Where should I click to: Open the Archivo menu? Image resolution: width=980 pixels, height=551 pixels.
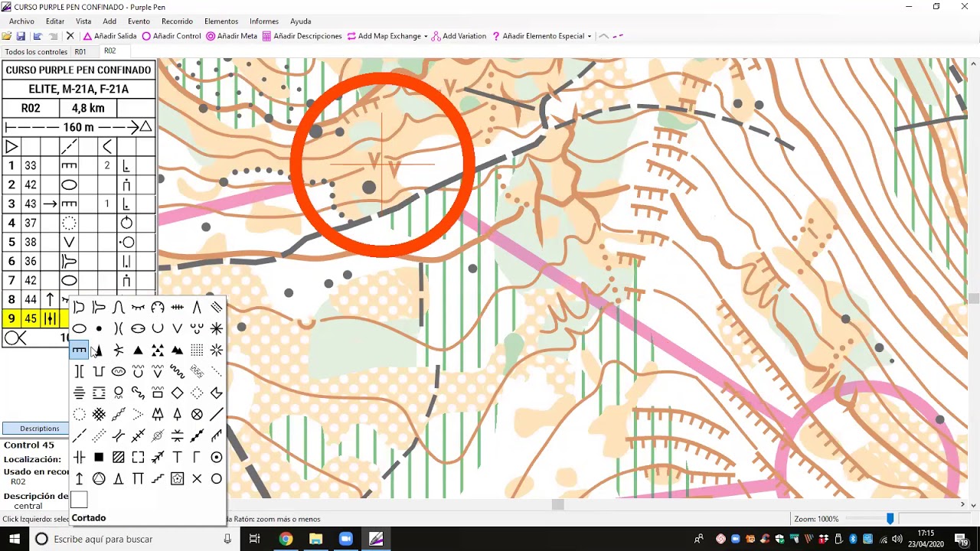21,21
